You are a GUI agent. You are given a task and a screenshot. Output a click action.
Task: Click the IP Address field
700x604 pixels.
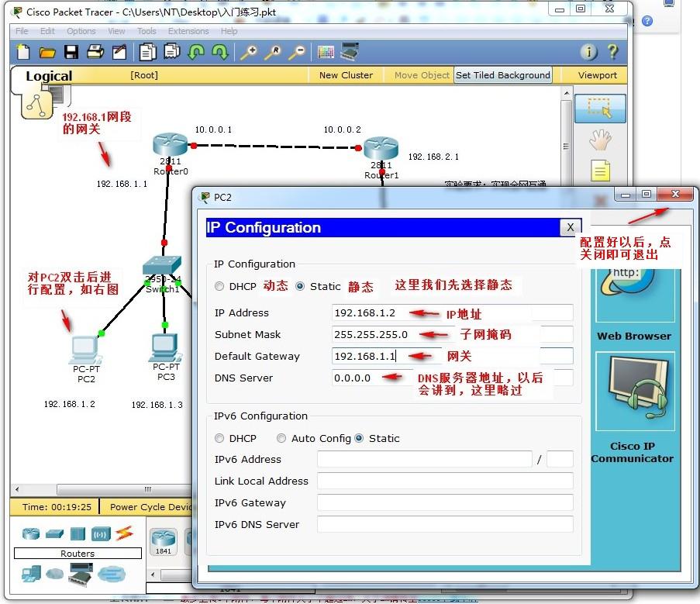[452, 313]
